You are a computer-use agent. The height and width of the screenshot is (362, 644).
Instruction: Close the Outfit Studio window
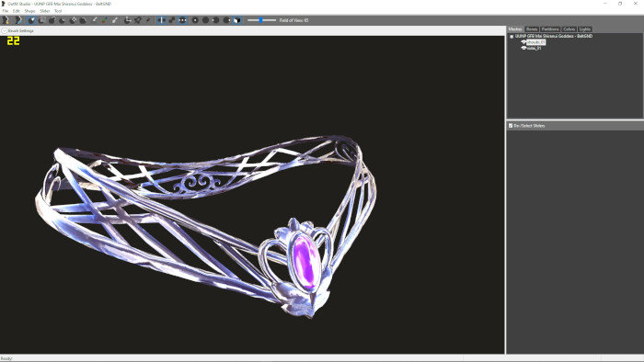pyautogui.click(x=636, y=4)
